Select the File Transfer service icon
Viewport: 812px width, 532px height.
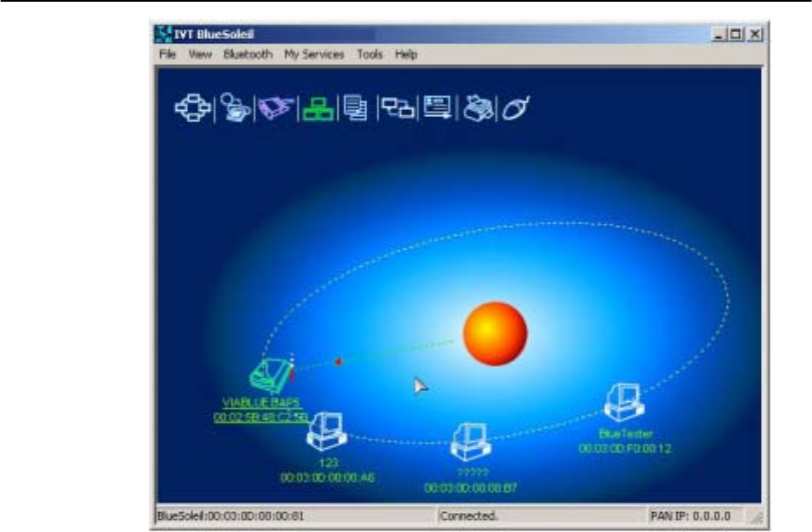coord(356,107)
